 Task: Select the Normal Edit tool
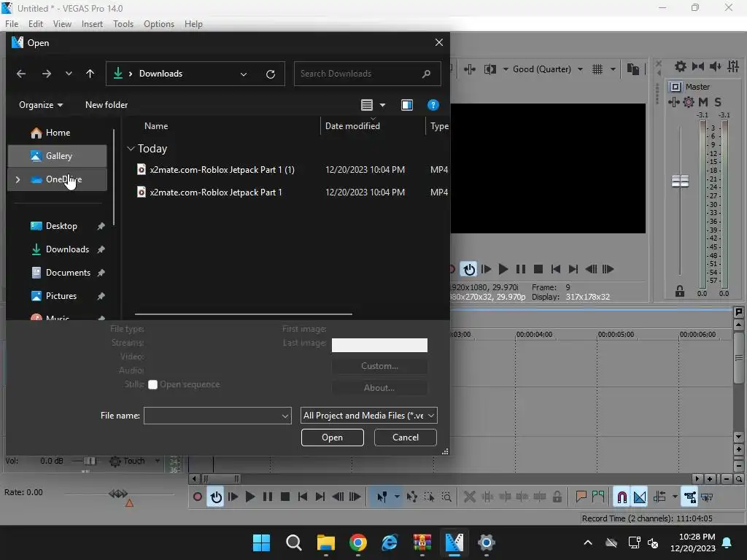[382, 497]
